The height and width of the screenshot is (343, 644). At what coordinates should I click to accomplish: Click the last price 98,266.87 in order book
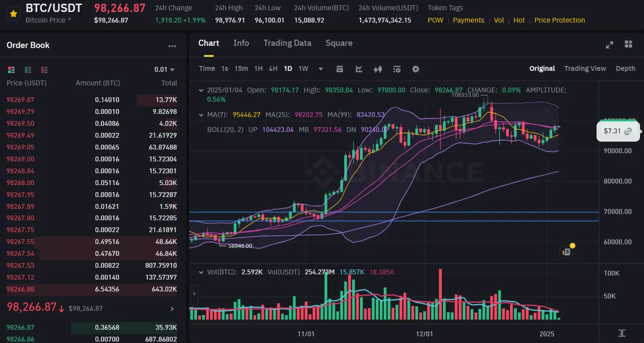click(32, 307)
